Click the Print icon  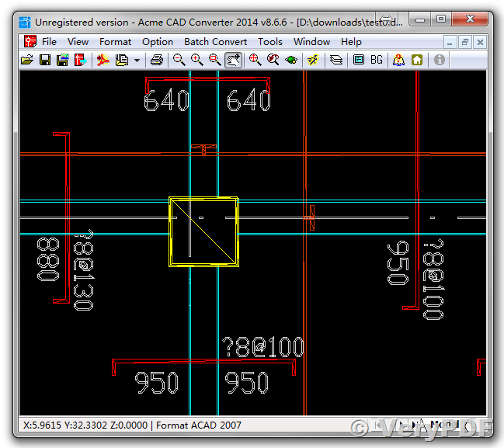point(157,60)
